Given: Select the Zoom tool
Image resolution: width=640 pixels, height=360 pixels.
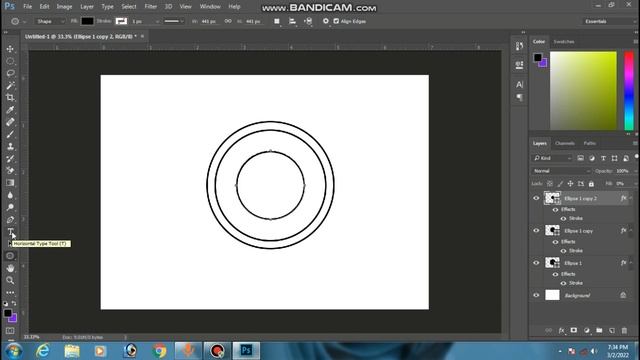Looking at the screenshot, I should (10, 280).
